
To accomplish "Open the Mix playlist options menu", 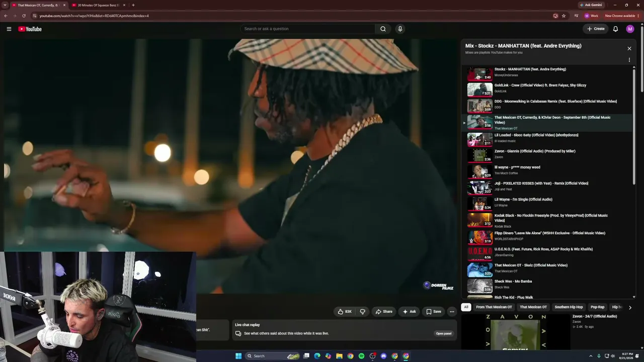I will click(629, 60).
